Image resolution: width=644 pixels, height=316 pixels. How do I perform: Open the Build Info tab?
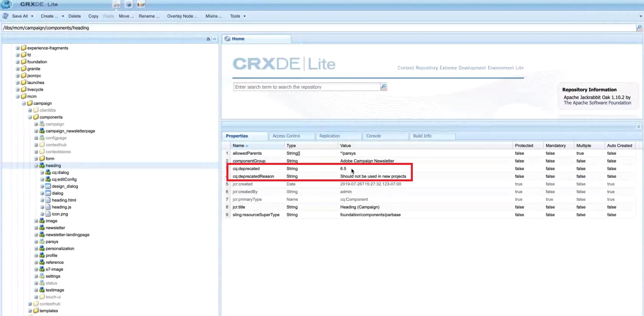[x=432, y=136]
